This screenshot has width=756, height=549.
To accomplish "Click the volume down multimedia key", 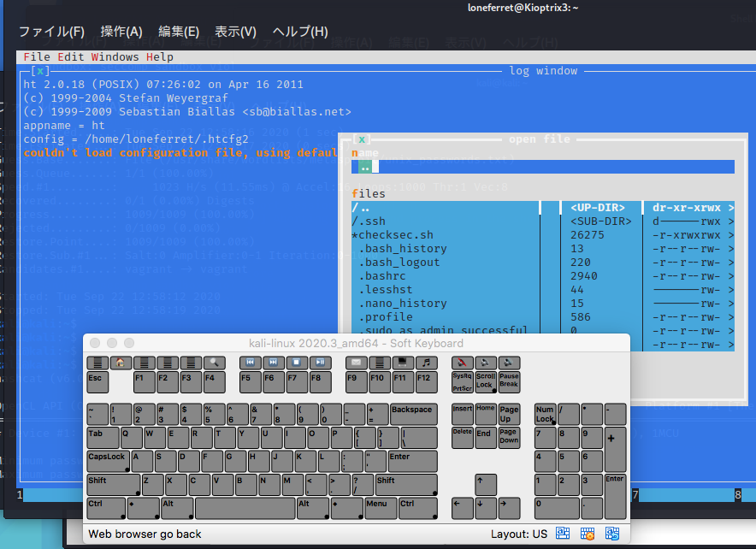I will click(x=485, y=363).
